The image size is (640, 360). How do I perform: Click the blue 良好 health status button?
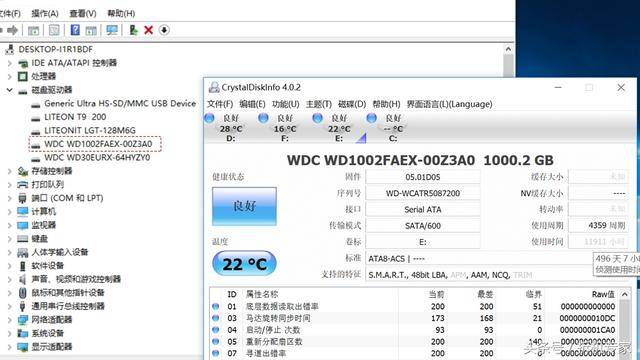[x=244, y=206]
